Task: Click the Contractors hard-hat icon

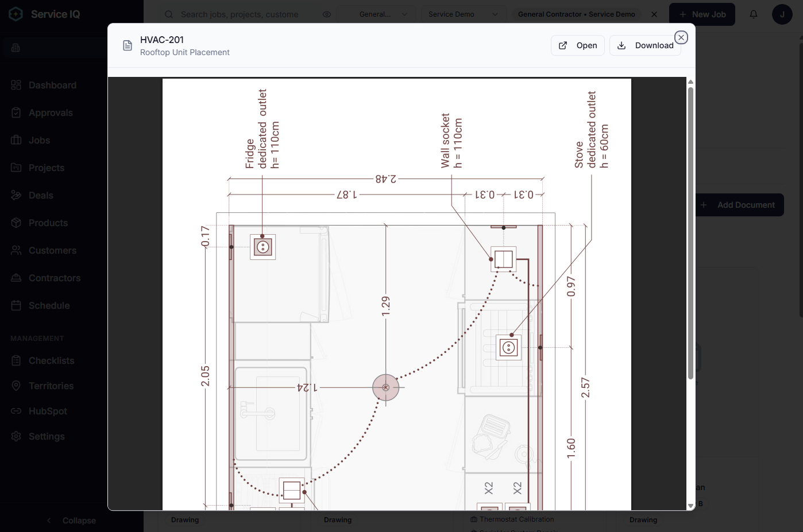Action: [x=16, y=278]
